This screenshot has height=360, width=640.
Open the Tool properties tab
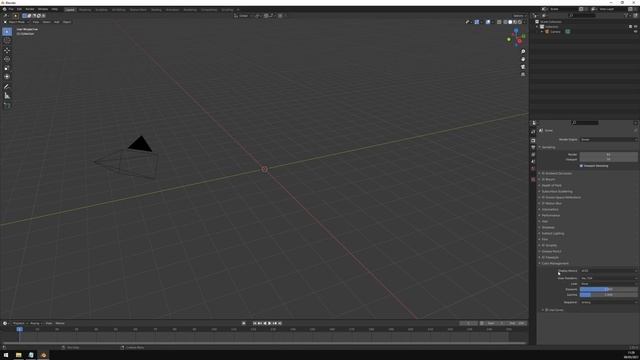(533, 132)
